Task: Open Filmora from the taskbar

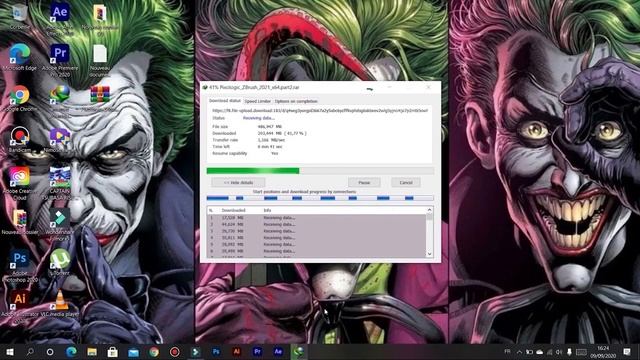Action: 196,351
